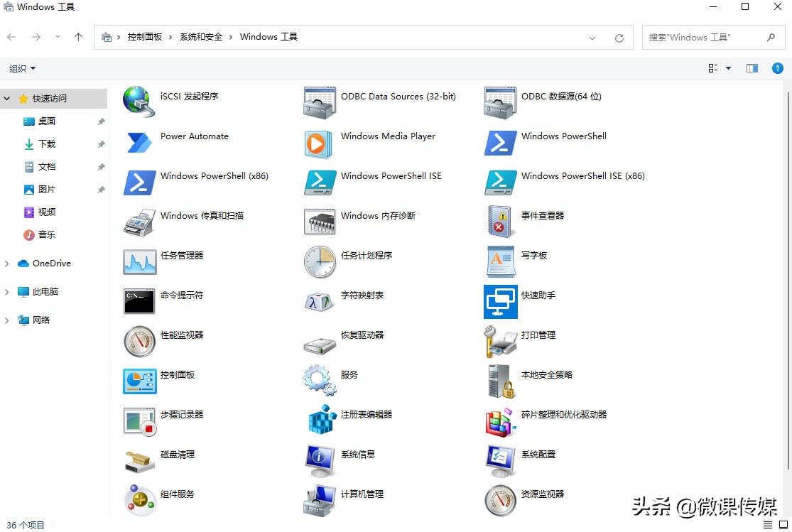Open the 组织 menu

(21, 68)
